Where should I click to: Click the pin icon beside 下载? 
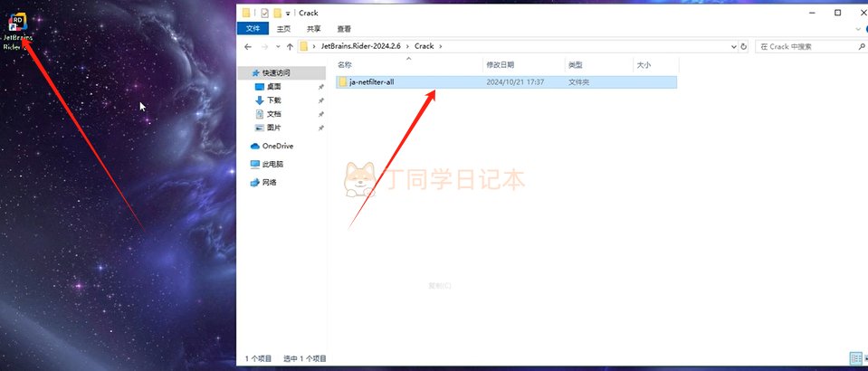click(321, 100)
